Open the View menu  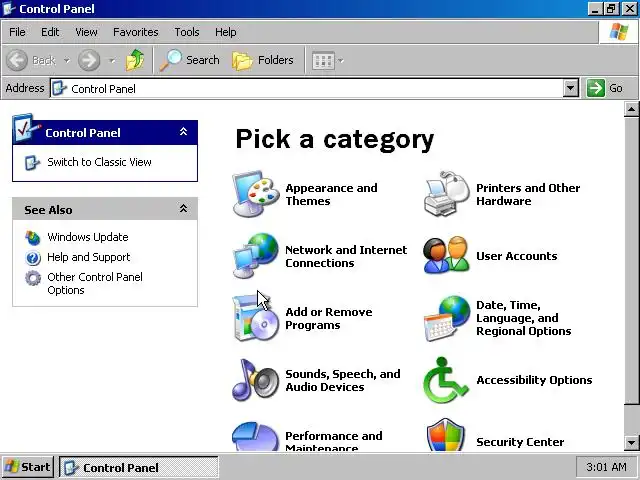click(x=86, y=32)
